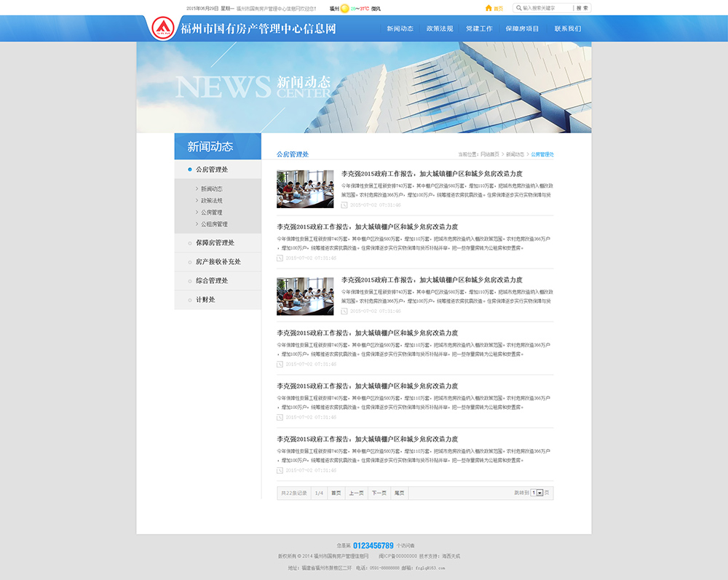Click the red site logo emblem
728x580 pixels.
point(163,28)
